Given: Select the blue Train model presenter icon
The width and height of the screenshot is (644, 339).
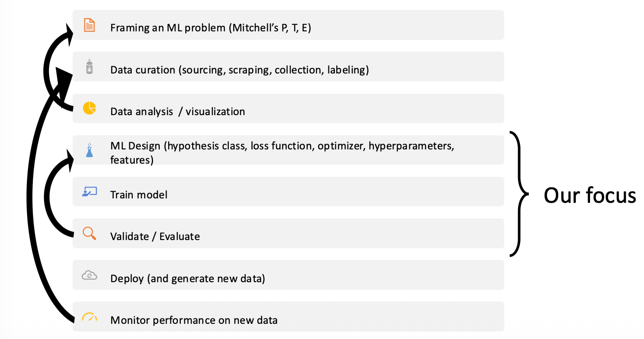Looking at the screenshot, I should point(89,192).
